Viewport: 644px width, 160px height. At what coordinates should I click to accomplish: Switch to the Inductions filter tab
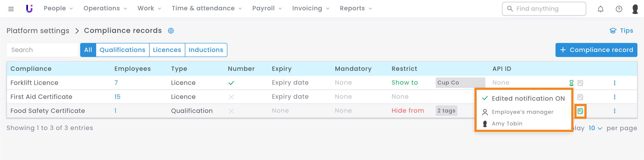pyautogui.click(x=206, y=50)
